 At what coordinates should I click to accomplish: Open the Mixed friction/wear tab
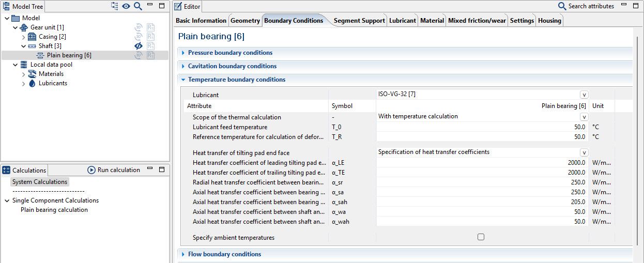pos(477,21)
